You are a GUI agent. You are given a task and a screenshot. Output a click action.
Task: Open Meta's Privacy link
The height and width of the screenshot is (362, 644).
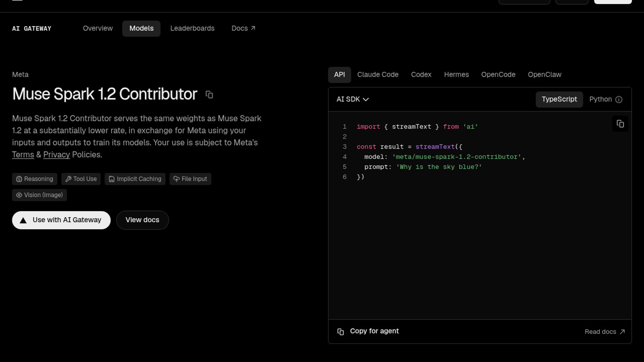(x=57, y=155)
